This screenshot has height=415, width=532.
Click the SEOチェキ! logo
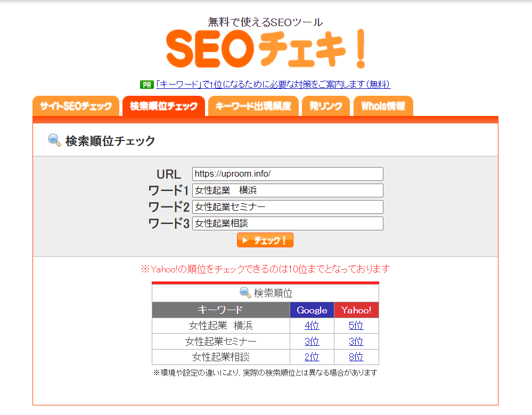click(266, 49)
